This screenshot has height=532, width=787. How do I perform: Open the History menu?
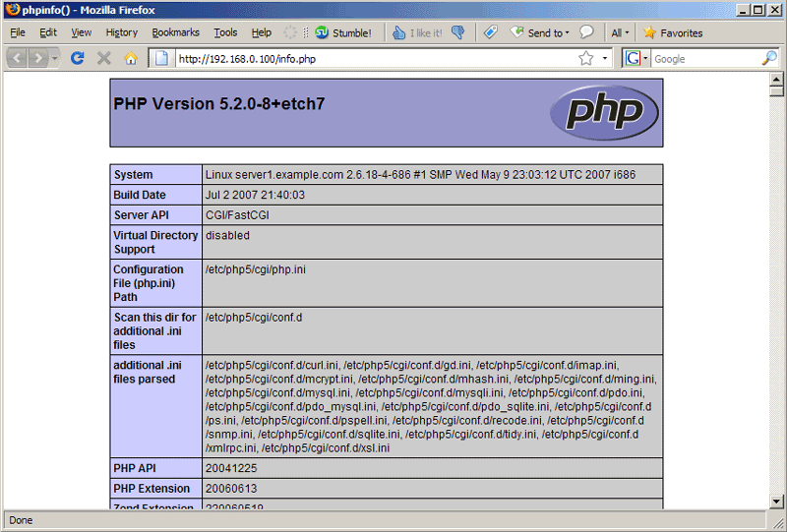[121, 32]
